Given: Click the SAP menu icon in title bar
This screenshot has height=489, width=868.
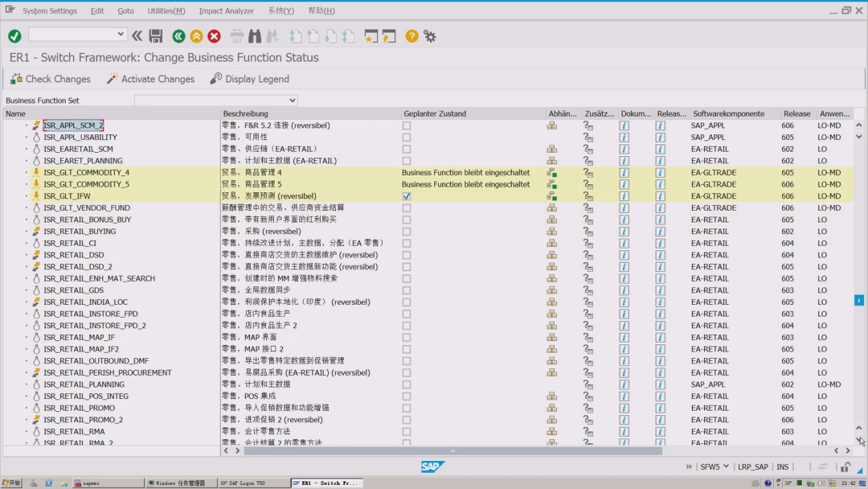Looking at the screenshot, I should (x=10, y=10).
